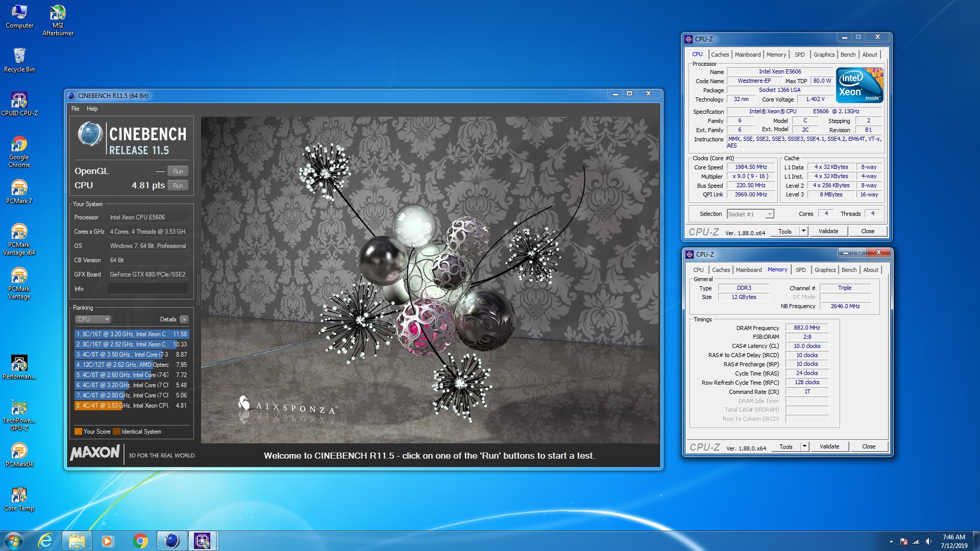980x551 pixels.
Task: Open SPD tab in bottom CPU-Z window
Action: tap(801, 270)
